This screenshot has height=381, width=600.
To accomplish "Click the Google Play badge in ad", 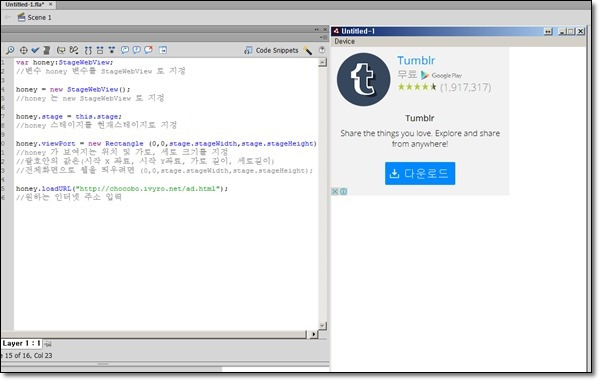I will (x=442, y=75).
